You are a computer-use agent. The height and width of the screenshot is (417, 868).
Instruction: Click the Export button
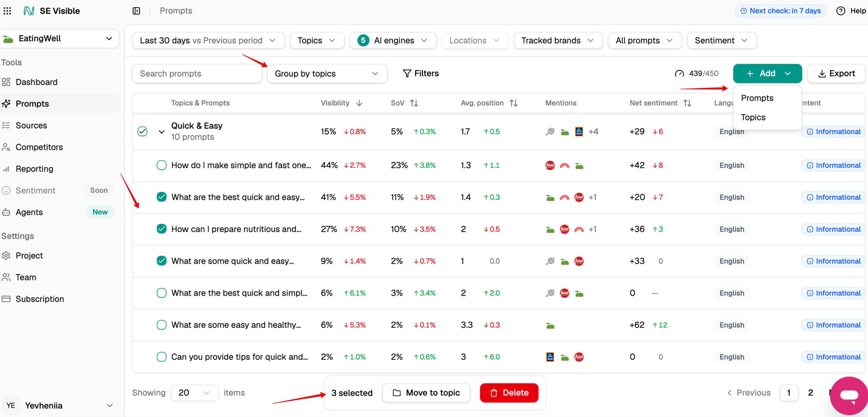[836, 74]
